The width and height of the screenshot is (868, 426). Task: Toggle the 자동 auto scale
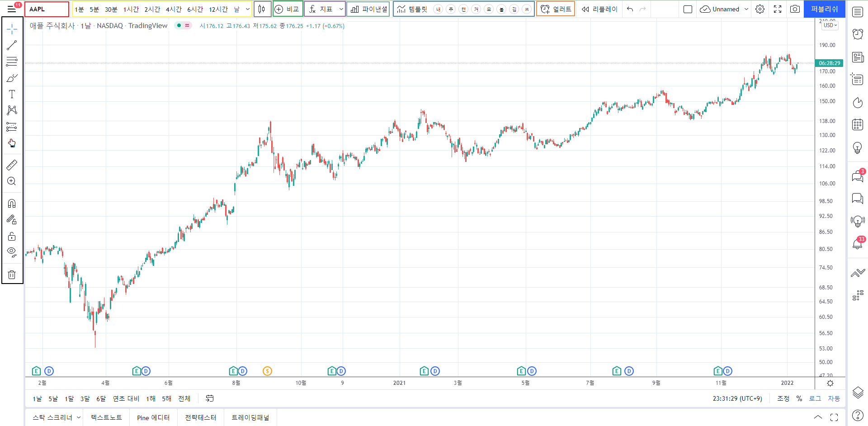[834, 398]
